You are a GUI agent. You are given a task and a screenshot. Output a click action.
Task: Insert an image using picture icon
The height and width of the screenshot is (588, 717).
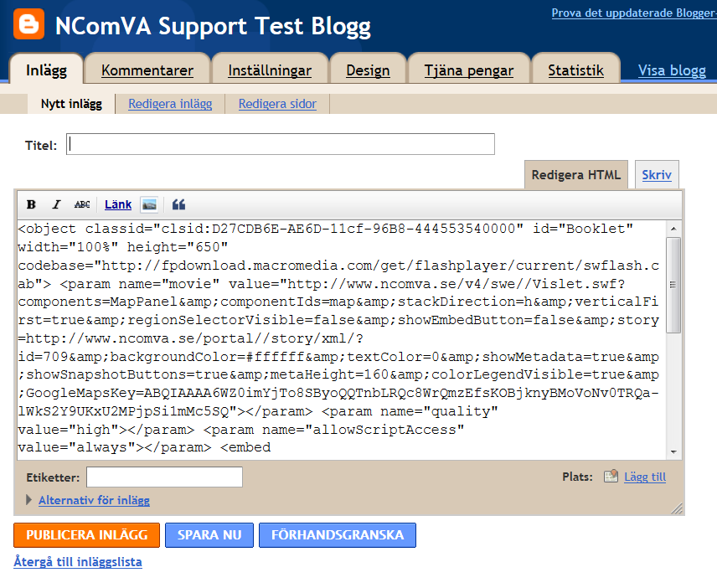click(150, 205)
